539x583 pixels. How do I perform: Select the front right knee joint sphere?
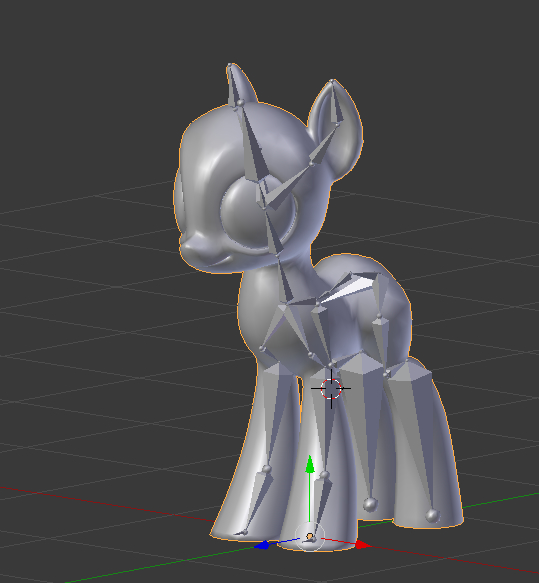click(324, 474)
